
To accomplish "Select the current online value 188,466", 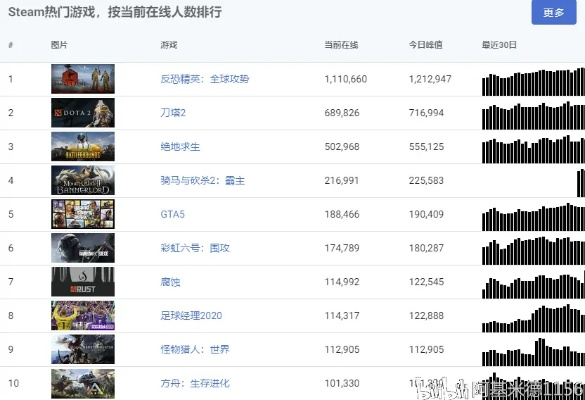I will (x=342, y=214).
